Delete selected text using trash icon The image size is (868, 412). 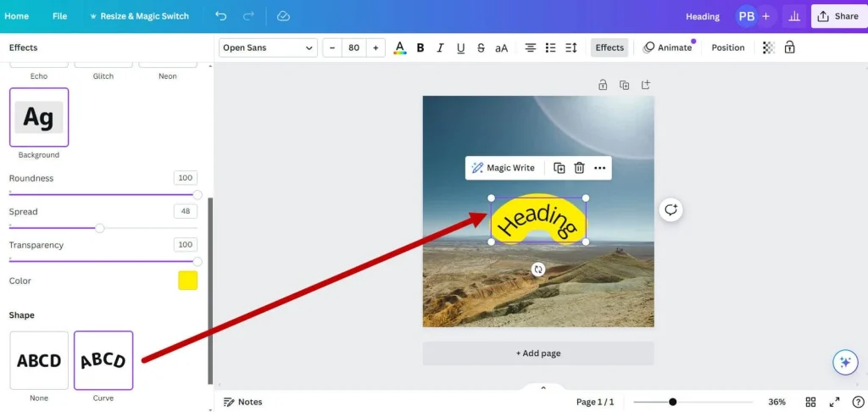579,168
